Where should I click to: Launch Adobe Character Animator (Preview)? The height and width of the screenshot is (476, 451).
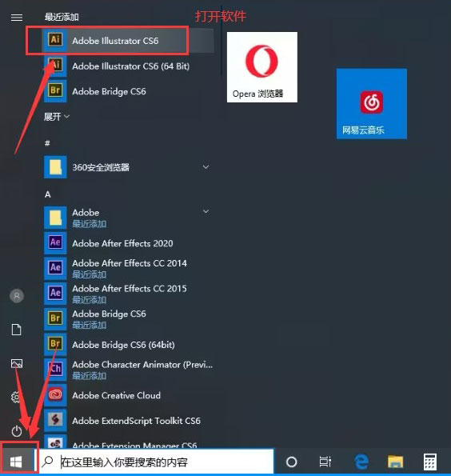tap(129, 370)
